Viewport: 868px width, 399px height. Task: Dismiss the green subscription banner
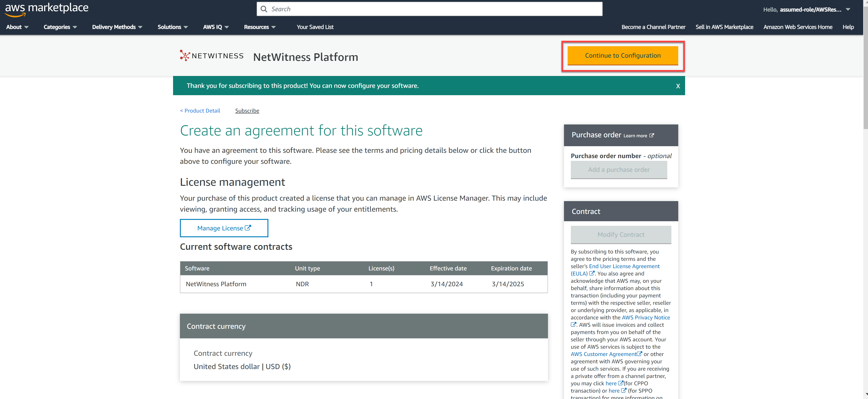click(678, 86)
